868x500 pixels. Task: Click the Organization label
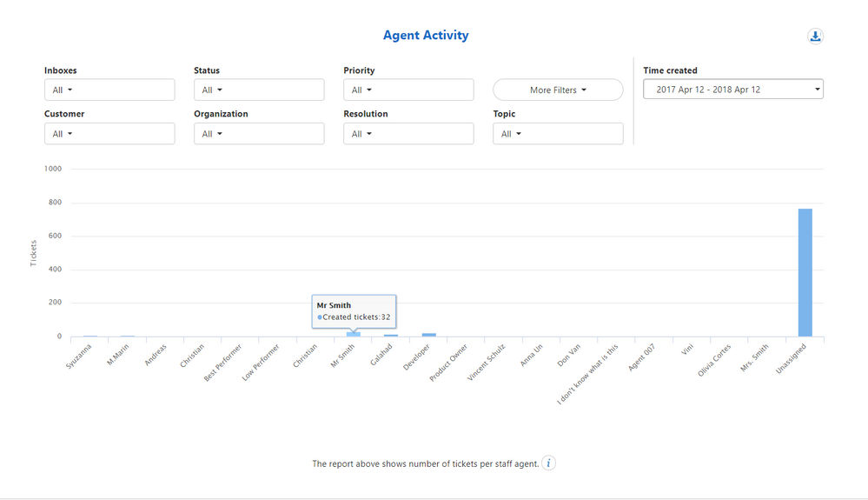[221, 114]
